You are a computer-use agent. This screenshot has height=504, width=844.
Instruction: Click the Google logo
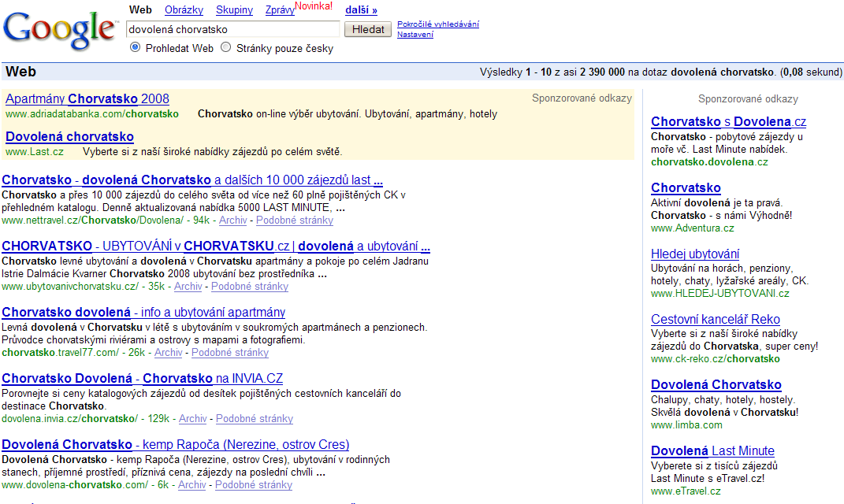pyautogui.click(x=59, y=31)
